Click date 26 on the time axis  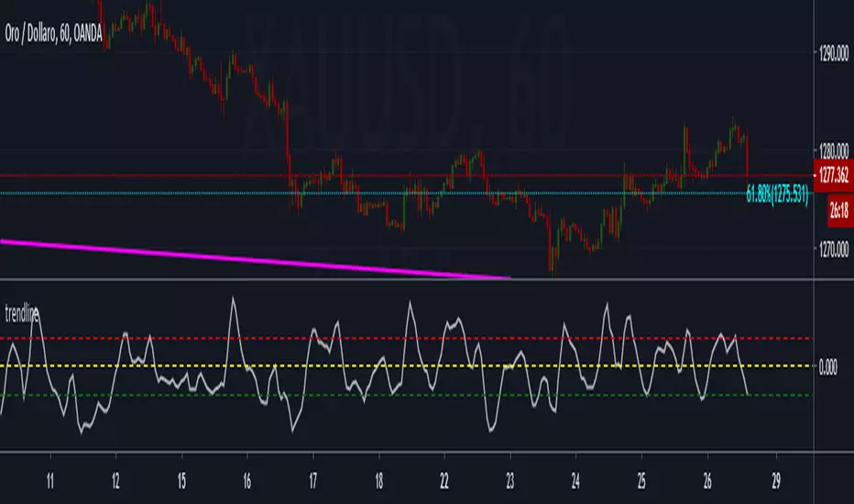707,481
